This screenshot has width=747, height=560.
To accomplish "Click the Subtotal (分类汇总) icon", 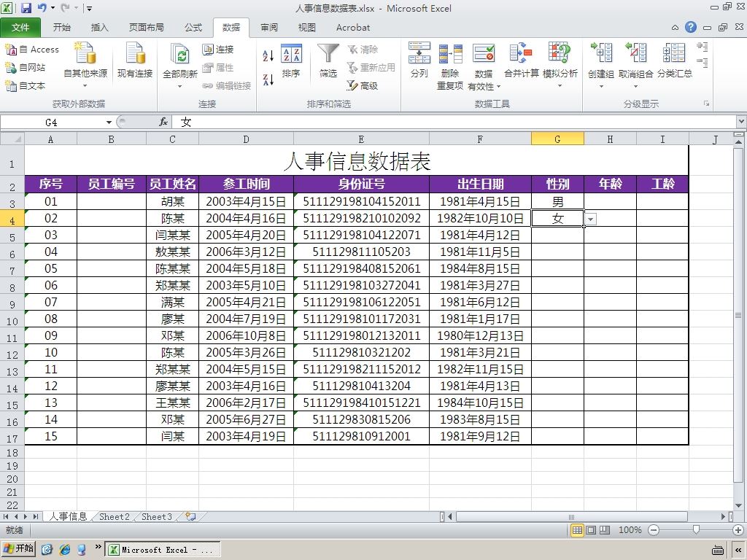I will [674, 52].
